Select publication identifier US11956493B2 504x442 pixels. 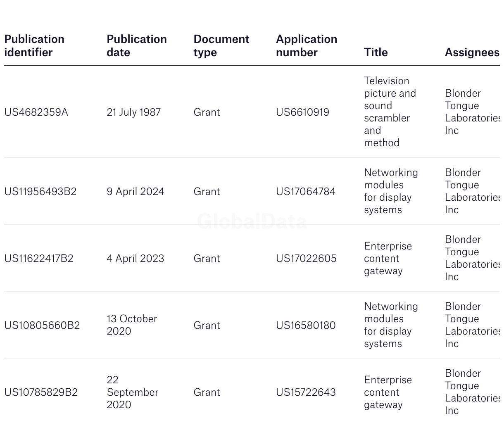40,192
